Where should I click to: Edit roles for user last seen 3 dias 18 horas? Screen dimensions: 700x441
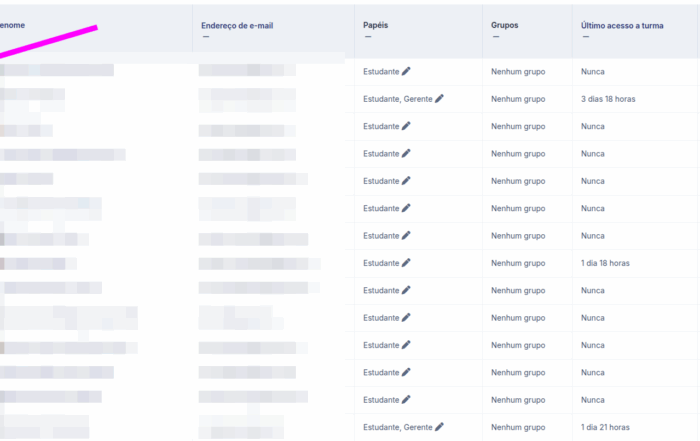439,99
